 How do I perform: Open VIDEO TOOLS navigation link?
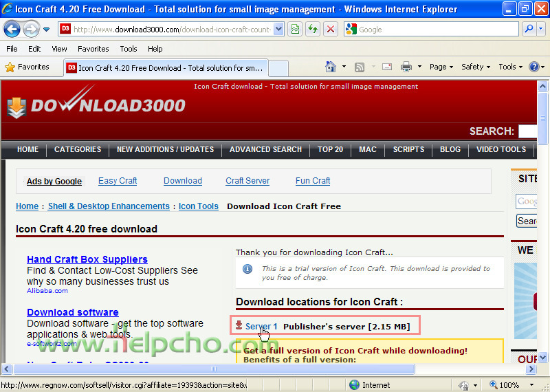(x=501, y=149)
